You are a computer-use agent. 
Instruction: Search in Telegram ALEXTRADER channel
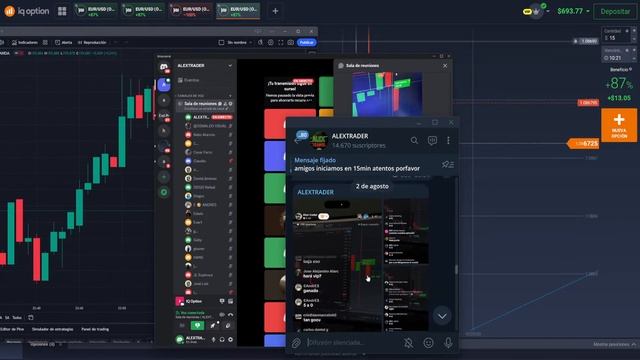[x=414, y=140]
